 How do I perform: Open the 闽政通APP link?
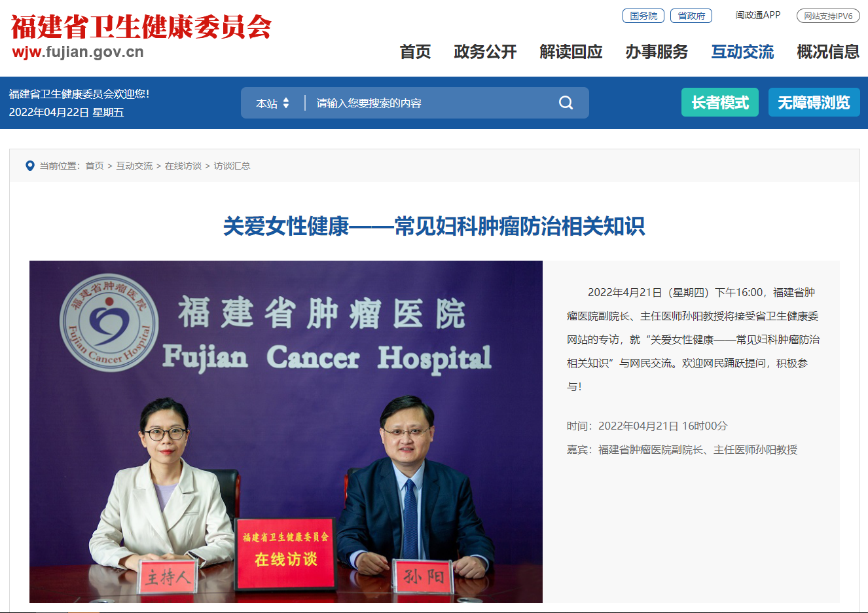tap(758, 15)
